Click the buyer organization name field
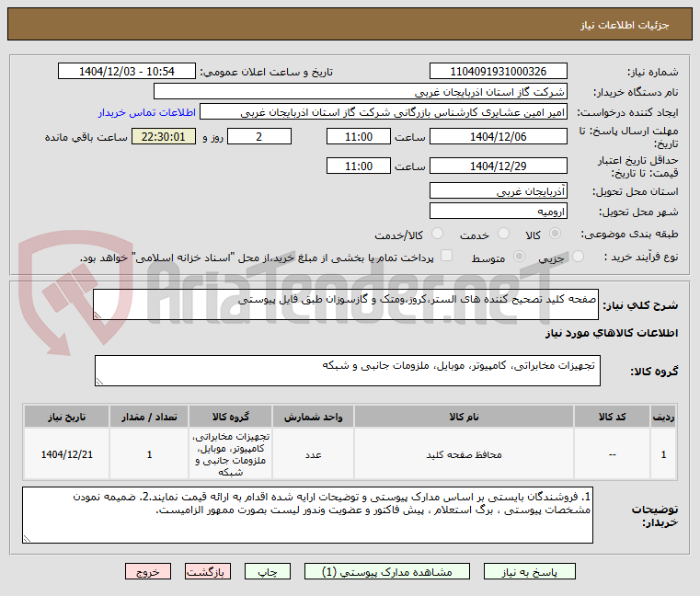The image size is (700, 596). click(361, 92)
